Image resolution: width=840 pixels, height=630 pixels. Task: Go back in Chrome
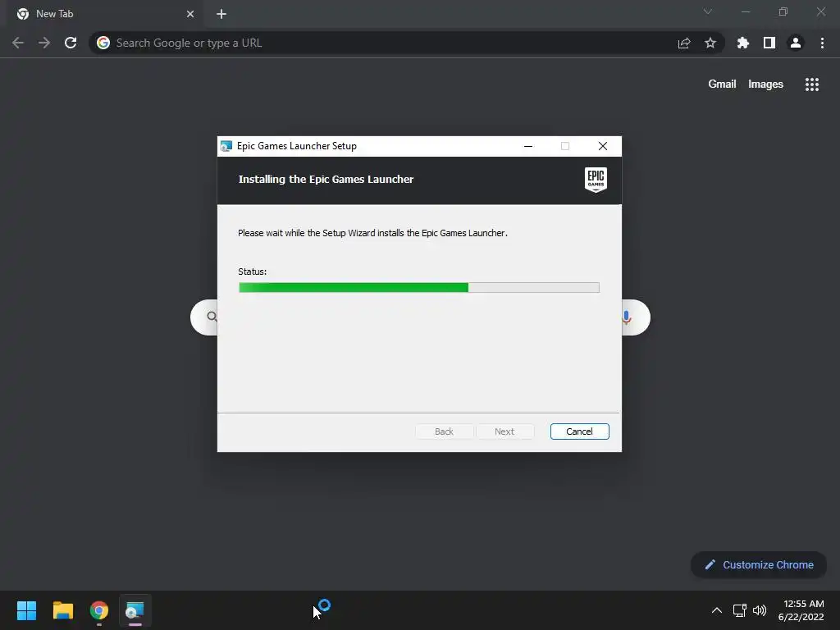(x=18, y=43)
